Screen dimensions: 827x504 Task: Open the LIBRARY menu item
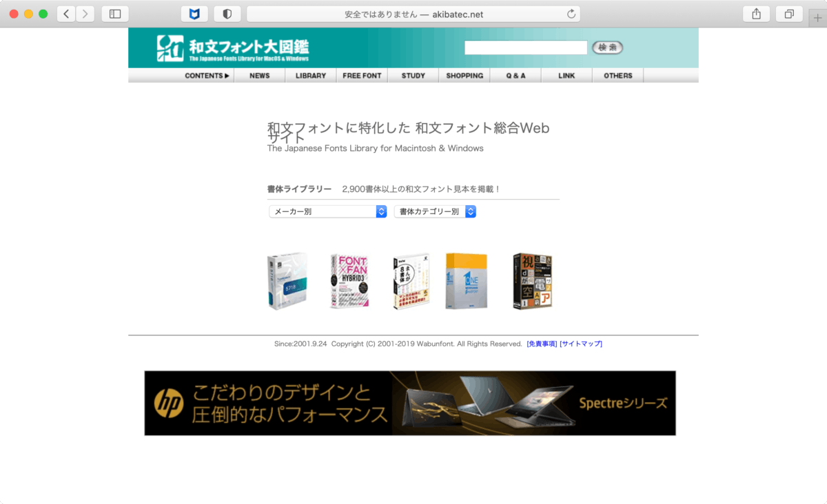pyautogui.click(x=311, y=76)
